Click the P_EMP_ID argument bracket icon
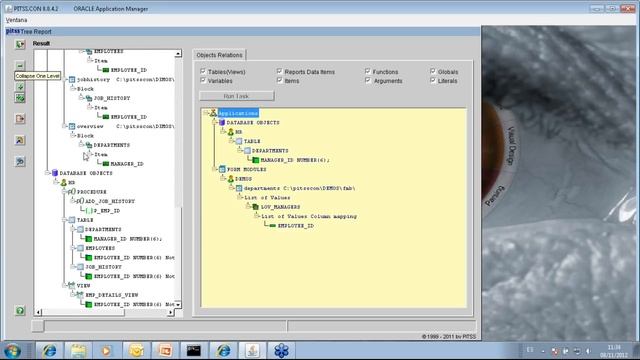The width and height of the screenshot is (640, 360). (x=89, y=211)
